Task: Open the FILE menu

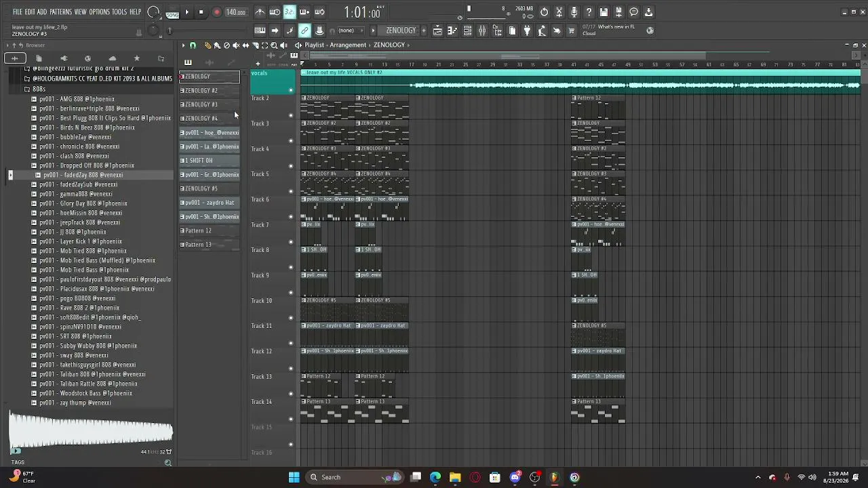Action: [x=18, y=12]
